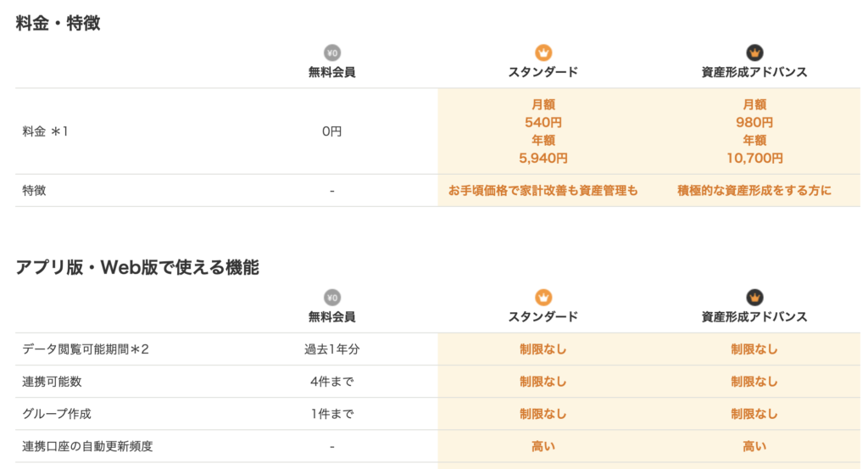
Task: Select black crown icon in 使える機能 table header
Action: coord(754,297)
